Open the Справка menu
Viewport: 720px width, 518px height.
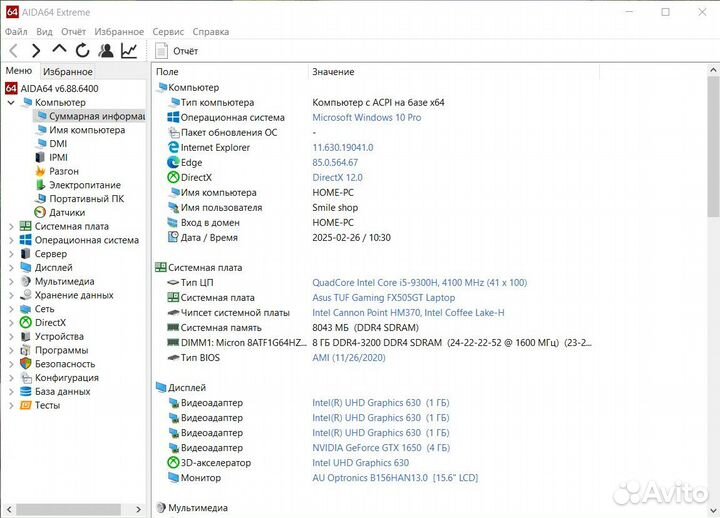[x=211, y=32]
